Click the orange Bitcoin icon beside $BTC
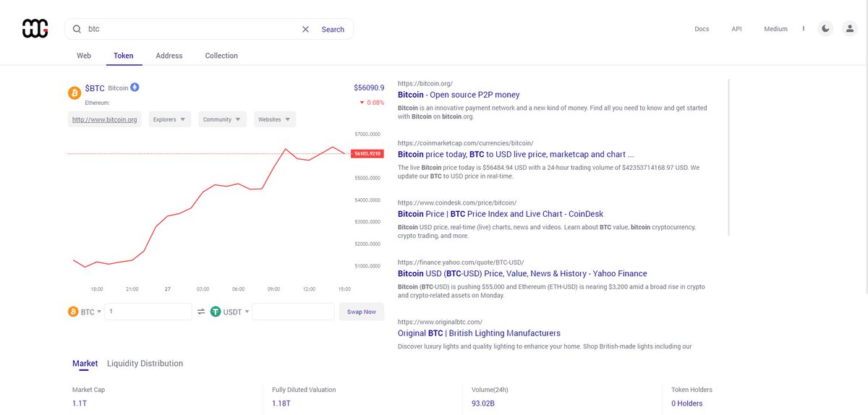868x415 pixels. coord(74,93)
